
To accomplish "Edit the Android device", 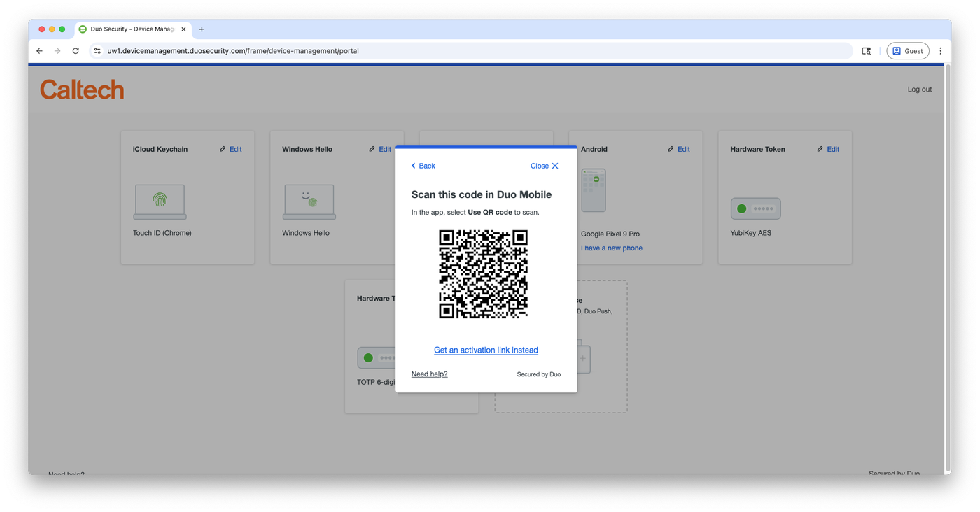I will (679, 149).
